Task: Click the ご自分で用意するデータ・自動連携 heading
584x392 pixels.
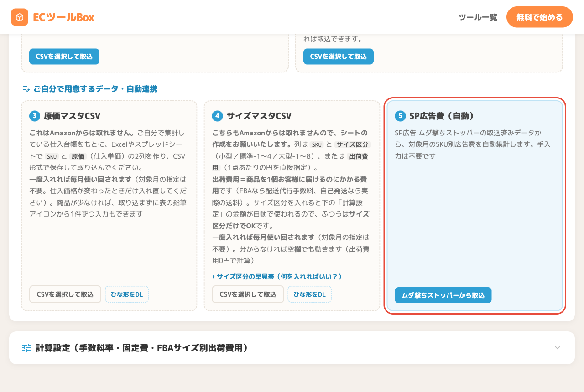Action: 95,89
